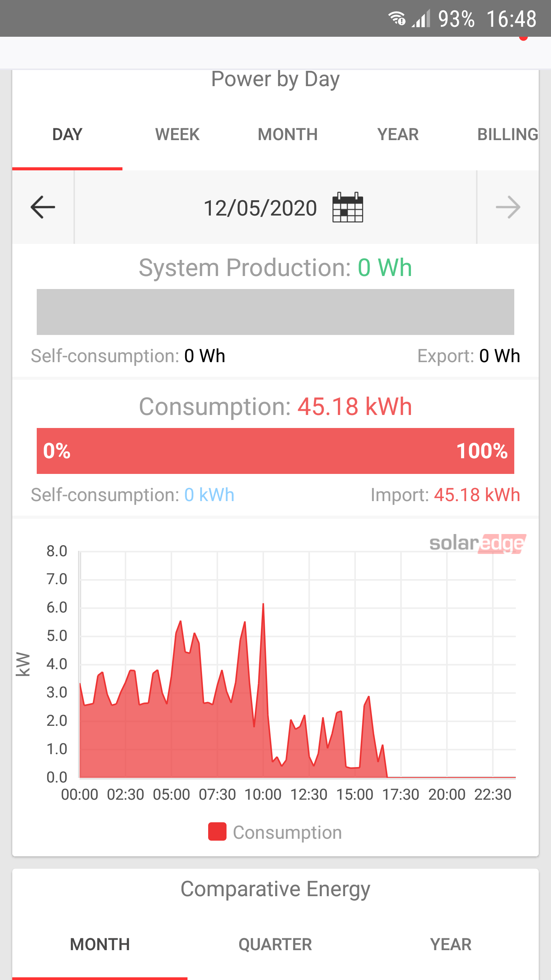Select Comparative Energy MONTH tab

(x=100, y=944)
